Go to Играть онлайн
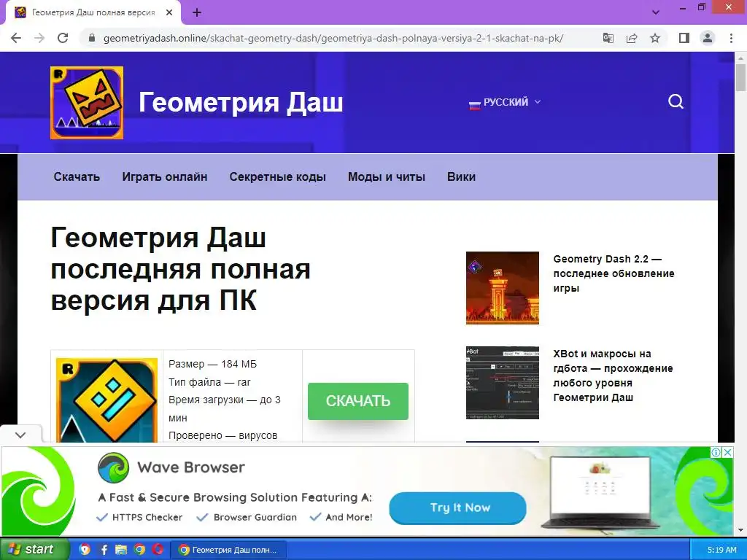This screenshot has width=747, height=560. click(165, 176)
